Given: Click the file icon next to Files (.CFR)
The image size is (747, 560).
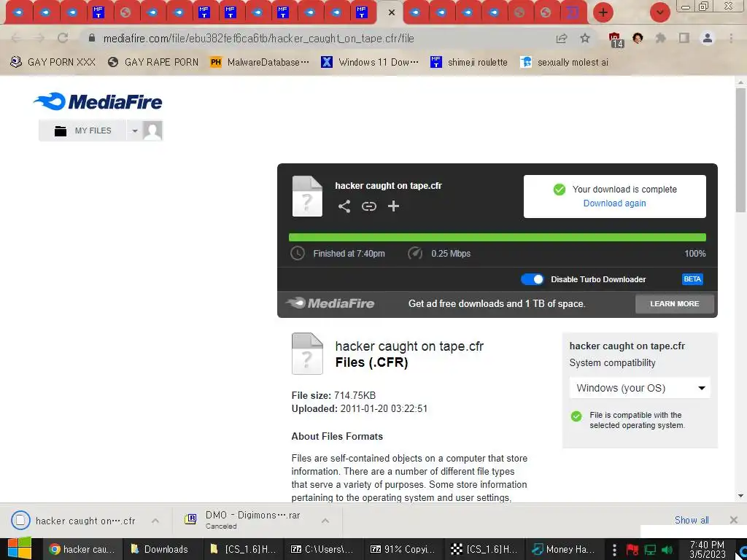Looking at the screenshot, I should [307, 354].
